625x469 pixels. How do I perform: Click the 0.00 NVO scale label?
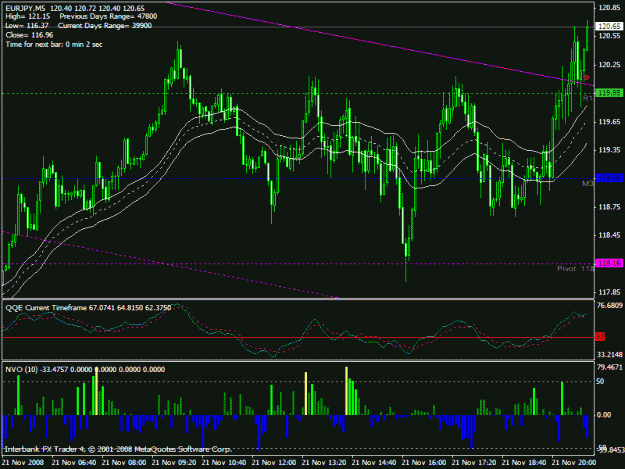click(604, 415)
